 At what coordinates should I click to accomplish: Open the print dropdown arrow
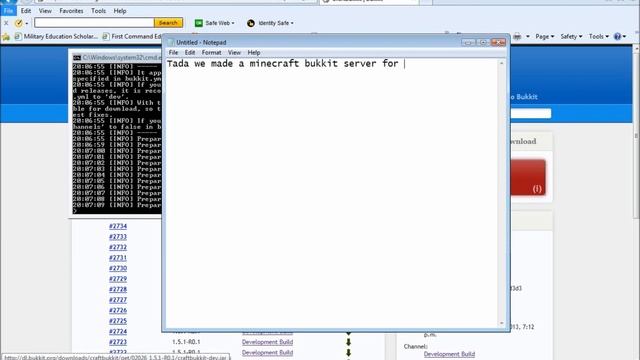pos(528,36)
